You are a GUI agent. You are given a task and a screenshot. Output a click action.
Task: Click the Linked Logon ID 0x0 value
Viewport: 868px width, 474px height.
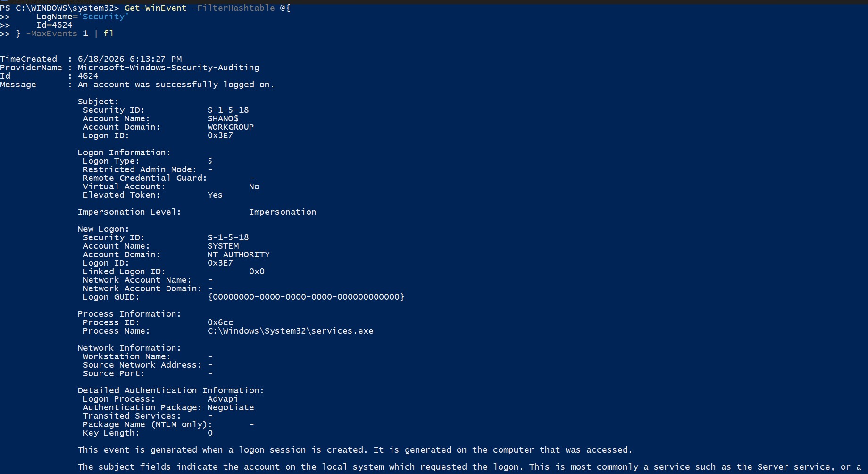click(257, 271)
